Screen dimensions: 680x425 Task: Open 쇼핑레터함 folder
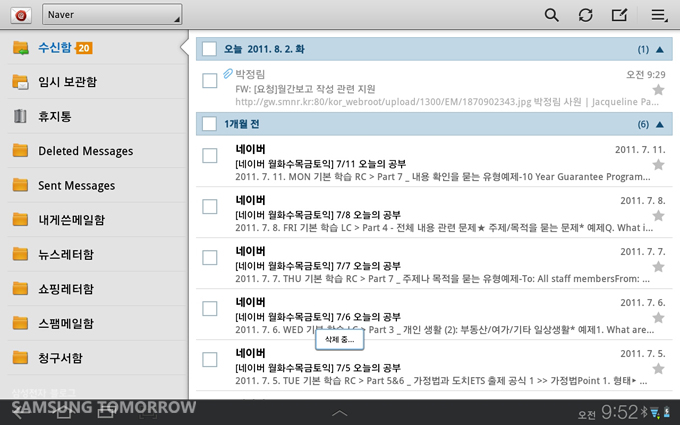96,288
